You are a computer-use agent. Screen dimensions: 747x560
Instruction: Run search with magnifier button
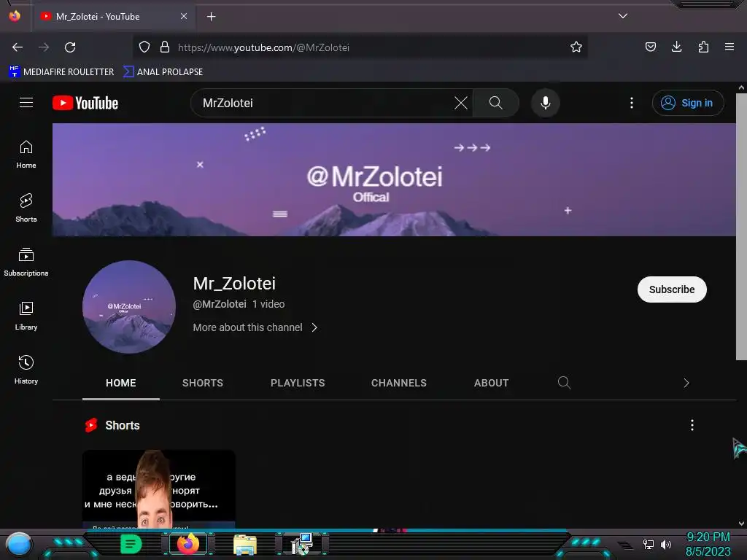coord(495,103)
